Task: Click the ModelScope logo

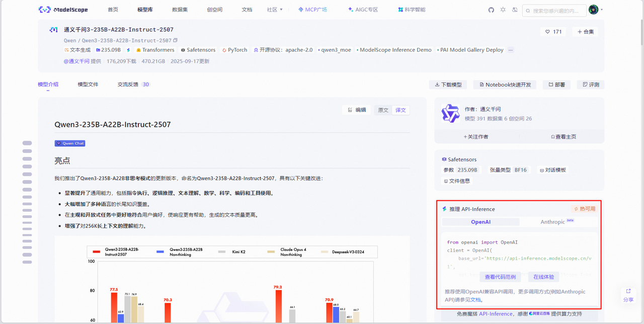Action: click(x=63, y=10)
